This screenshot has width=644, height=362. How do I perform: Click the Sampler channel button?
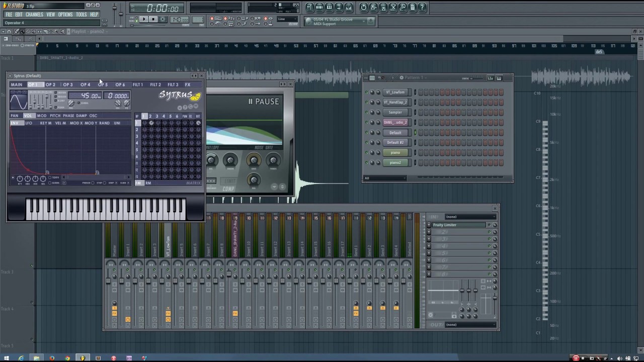pyautogui.click(x=395, y=113)
